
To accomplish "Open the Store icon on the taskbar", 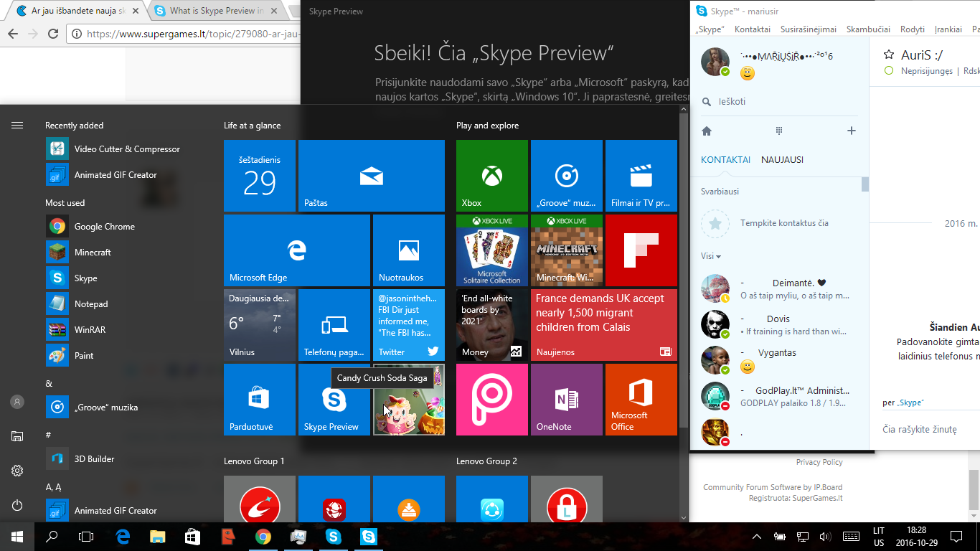I will click(x=192, y=536).
